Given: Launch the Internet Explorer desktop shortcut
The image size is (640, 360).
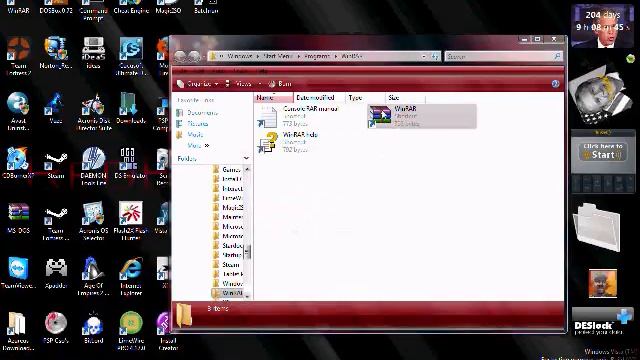Looking at the screenshot, I should click(131, 276).
